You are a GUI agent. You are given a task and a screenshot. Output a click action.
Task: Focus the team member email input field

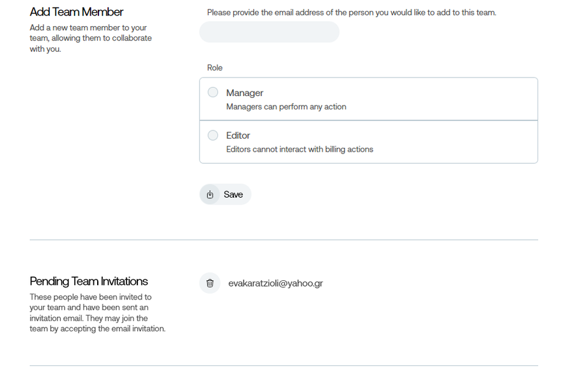[269, 32]
